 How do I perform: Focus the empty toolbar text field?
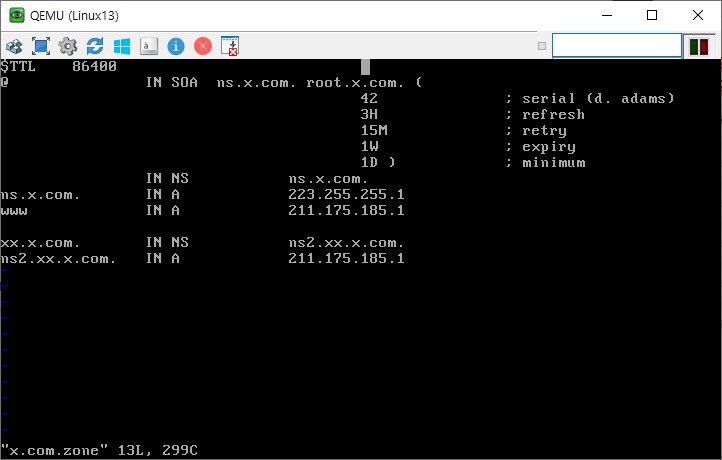tap(617, 46)
